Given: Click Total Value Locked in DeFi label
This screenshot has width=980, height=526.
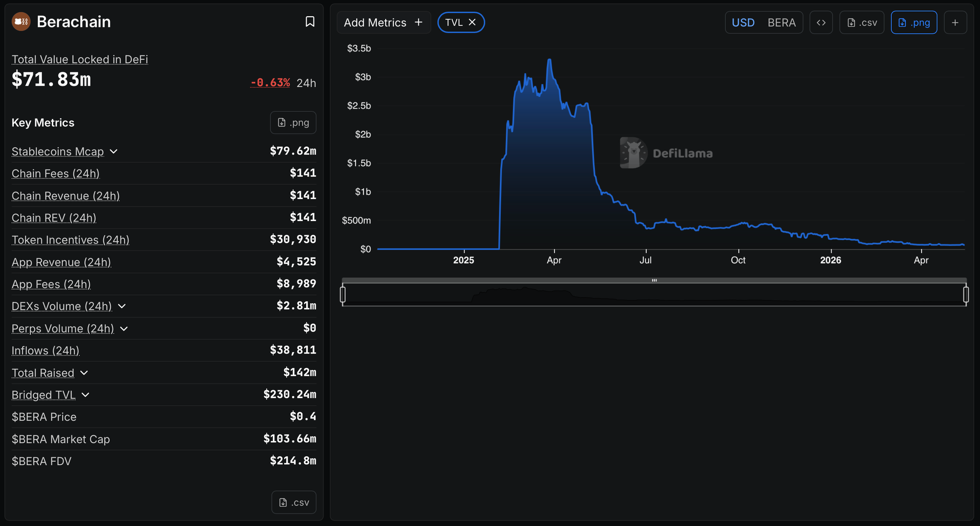Looking at the screenshot, I should [80, 59].
